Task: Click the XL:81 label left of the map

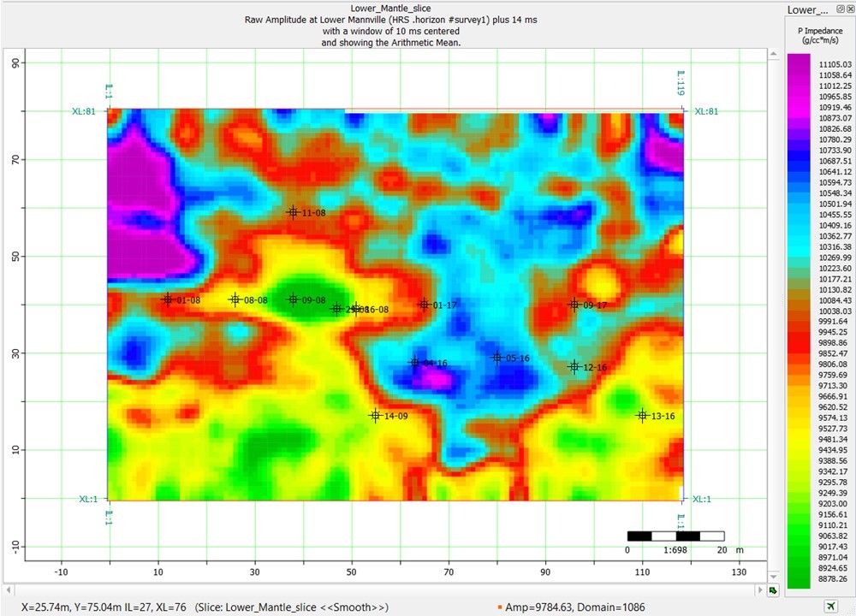Action: point(84,111)
